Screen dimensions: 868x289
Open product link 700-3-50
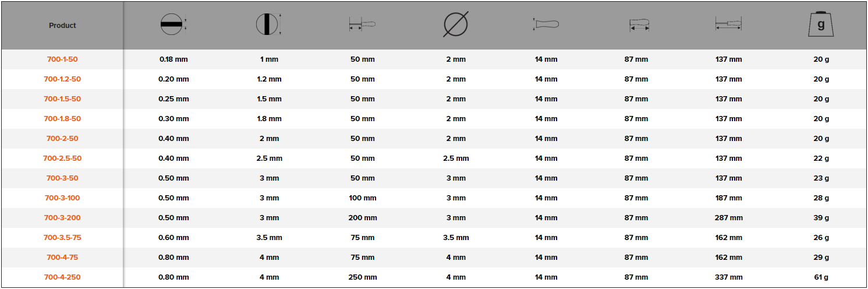click(x=62, y=178)
